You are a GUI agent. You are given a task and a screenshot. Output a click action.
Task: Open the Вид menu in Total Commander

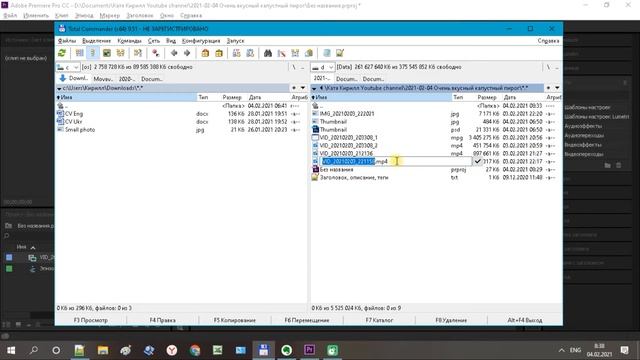[x=171, y=41]
